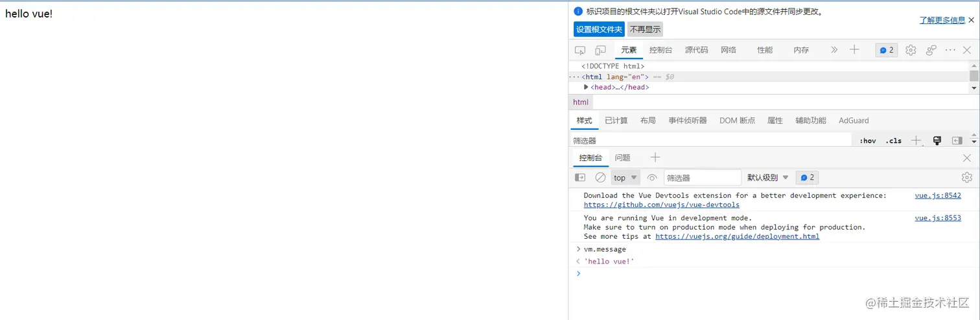Expand the head element node
Screen dimensions: 980x320
click(x=586, y=87)
